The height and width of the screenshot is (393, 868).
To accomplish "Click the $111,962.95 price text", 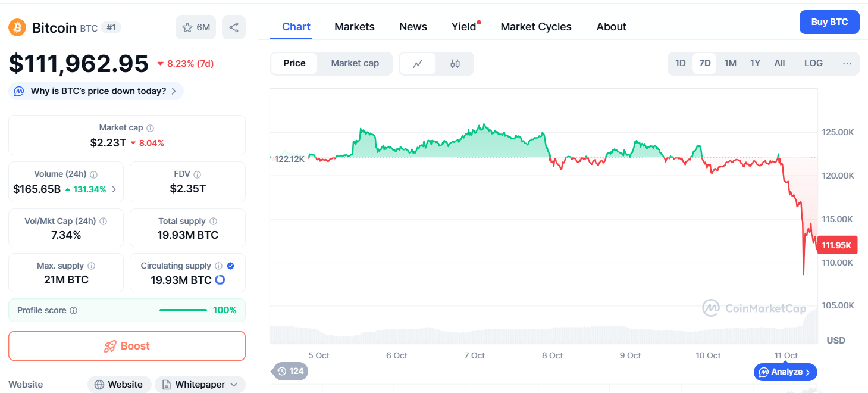I will tap(79, 64).
